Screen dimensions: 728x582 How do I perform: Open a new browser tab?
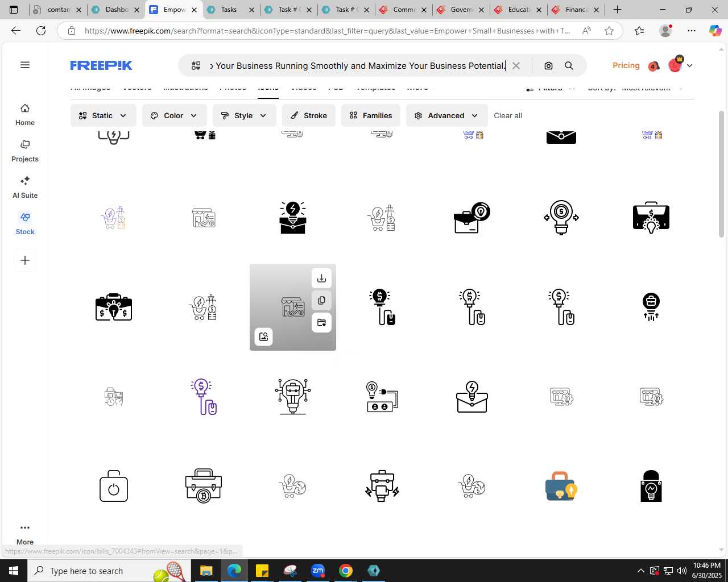[x=617, y=10]
